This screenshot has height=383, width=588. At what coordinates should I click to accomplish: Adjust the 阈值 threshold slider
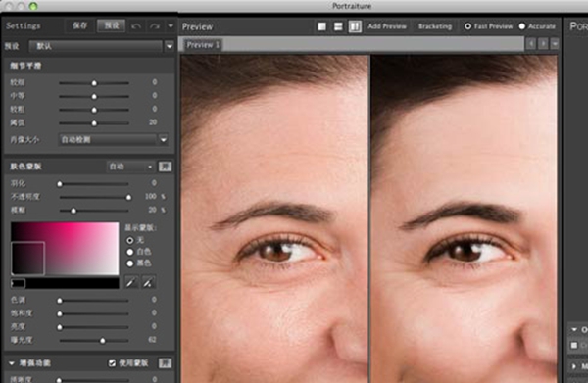(x=94, y=122)
